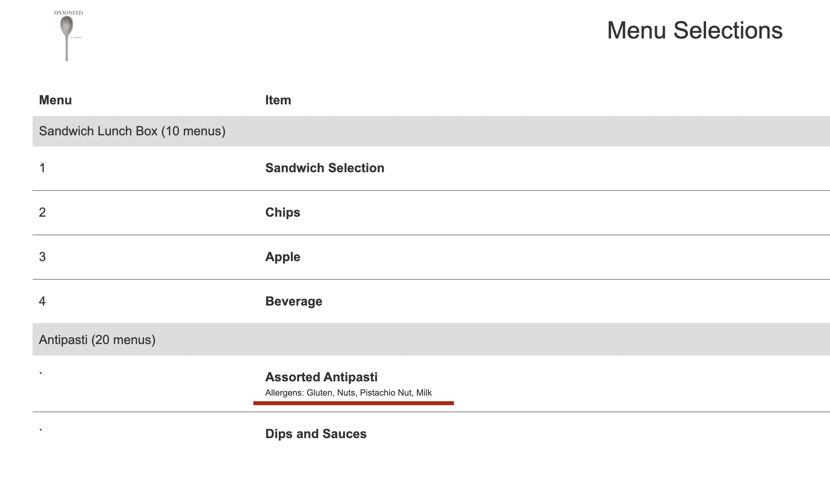Click menu number 4 in Menu column
830x504 pixels.
click(x=42, y=301)
